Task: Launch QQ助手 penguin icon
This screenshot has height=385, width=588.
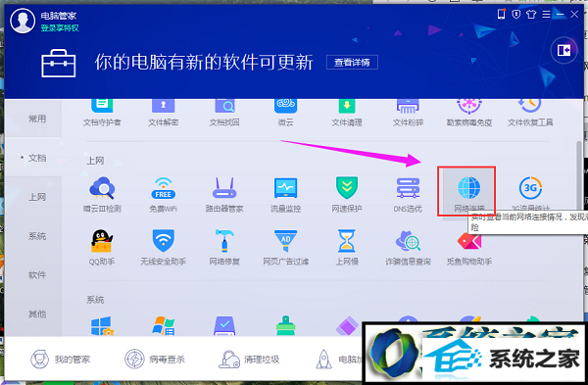Action: pyautogui.click(x=102, y=248)
